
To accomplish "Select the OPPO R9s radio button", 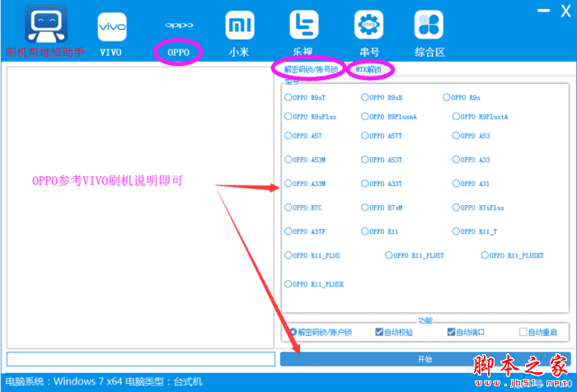I will (447, 97).
